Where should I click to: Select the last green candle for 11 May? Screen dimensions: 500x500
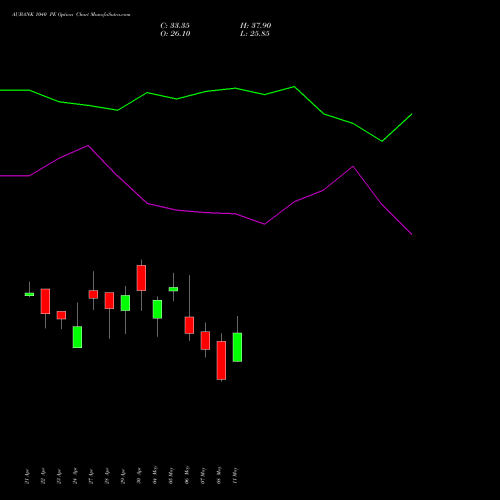click(x=237, y=347)
